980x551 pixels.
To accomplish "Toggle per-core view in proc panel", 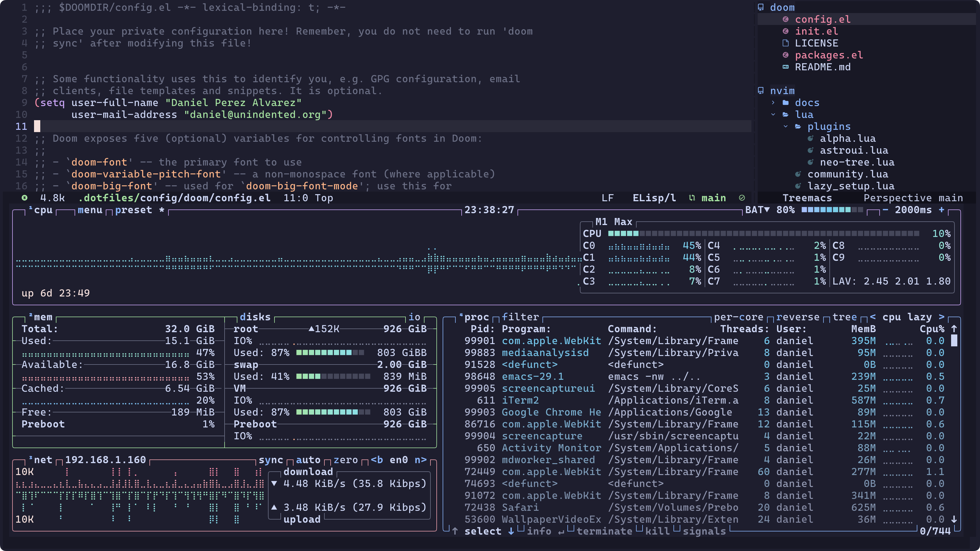I will tap(738, 317).
